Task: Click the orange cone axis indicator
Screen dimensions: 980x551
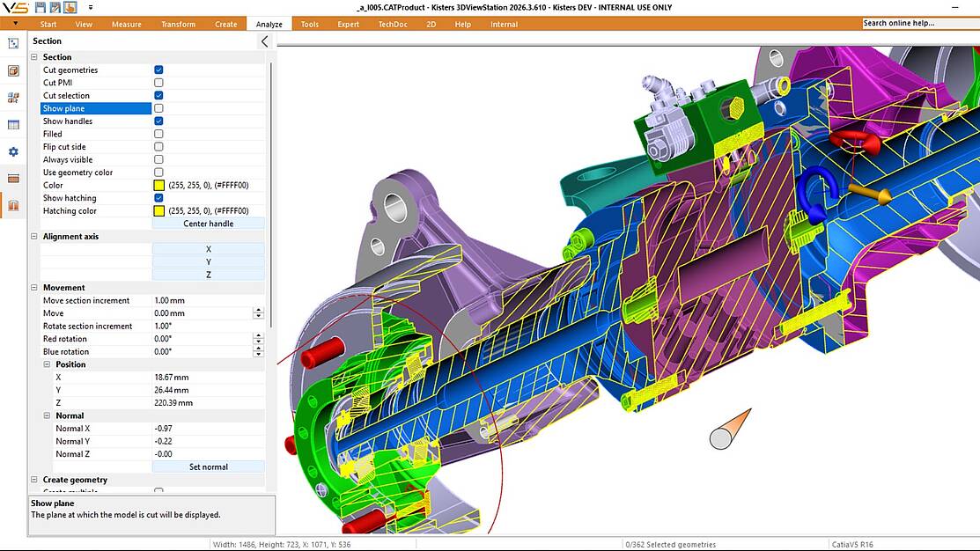Action: [730, 430]
